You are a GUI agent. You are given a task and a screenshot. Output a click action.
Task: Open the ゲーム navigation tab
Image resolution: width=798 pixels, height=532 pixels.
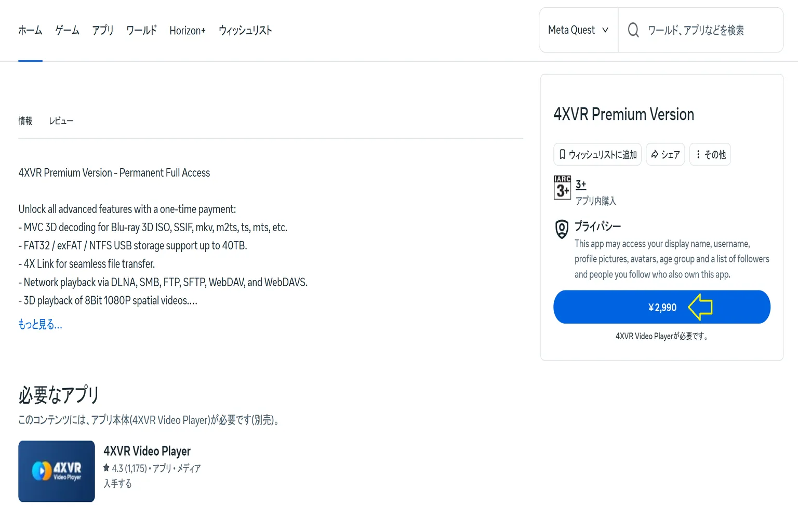[67, 30]
